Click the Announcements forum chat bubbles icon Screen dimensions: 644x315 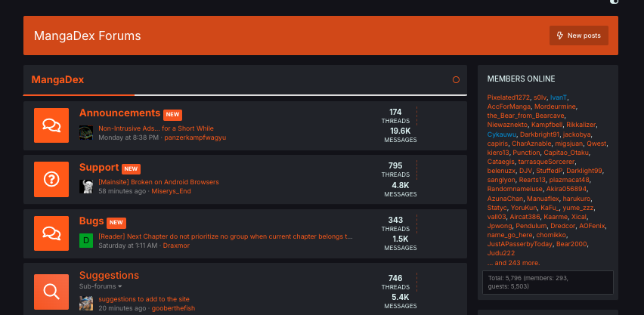pyautogui.click(x=51, y=125)
